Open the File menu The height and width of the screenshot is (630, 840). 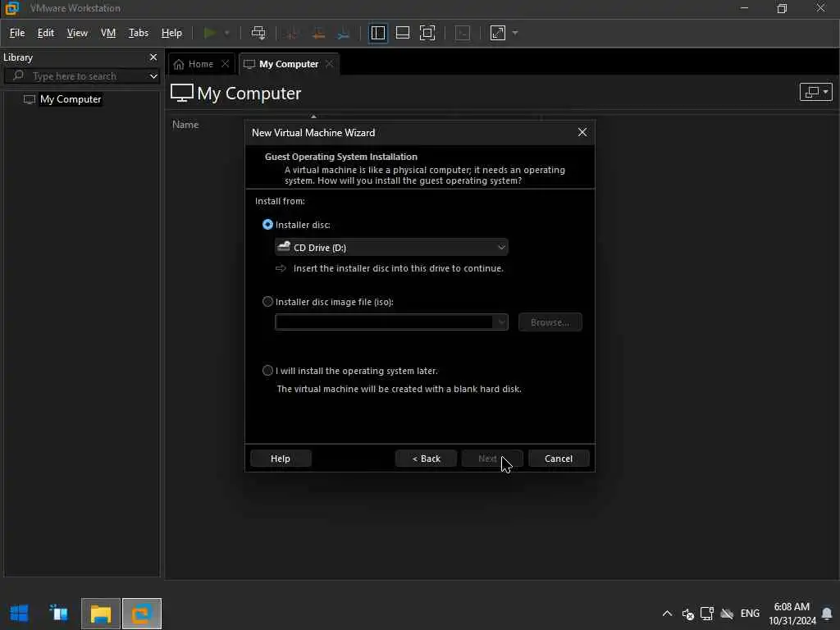pos(17,33)
